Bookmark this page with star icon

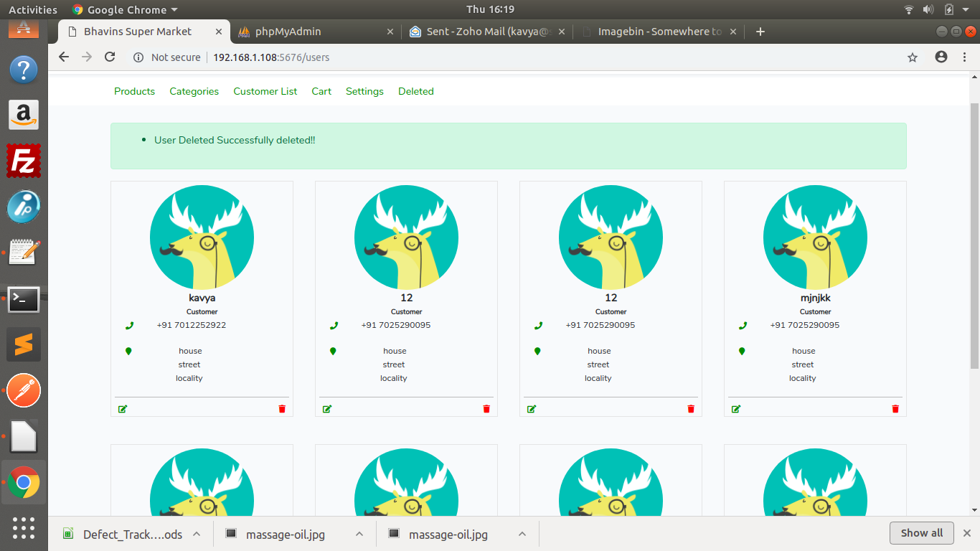[913, 57]
